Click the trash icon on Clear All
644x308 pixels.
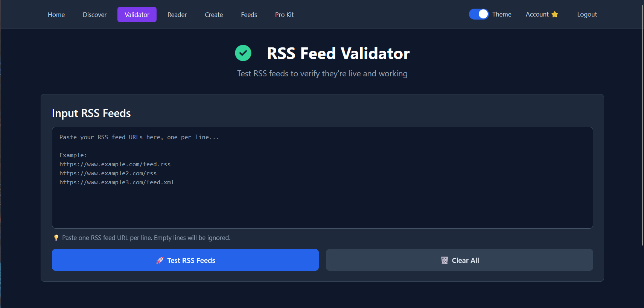coord(445,260)
